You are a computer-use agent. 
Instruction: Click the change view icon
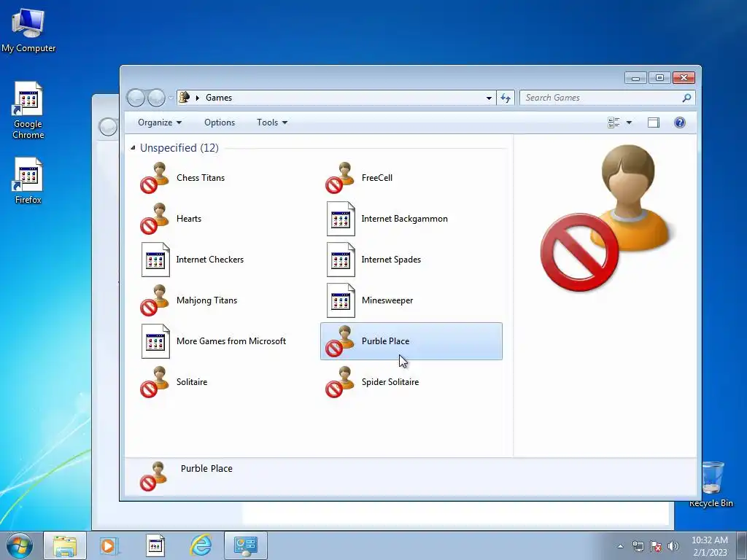[x=614, y=122]
